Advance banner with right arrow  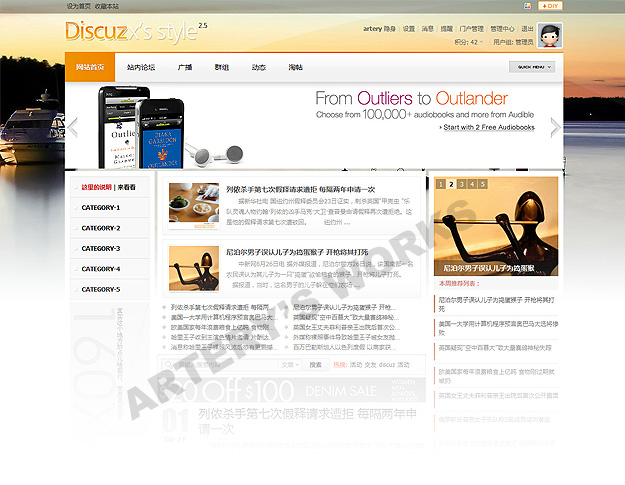coord(555,127)
